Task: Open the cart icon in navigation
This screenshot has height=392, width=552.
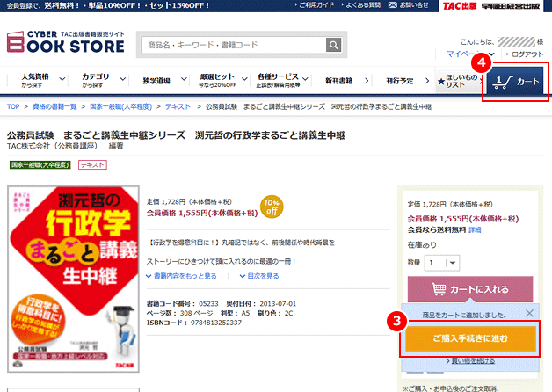Action: click(501, 82)
